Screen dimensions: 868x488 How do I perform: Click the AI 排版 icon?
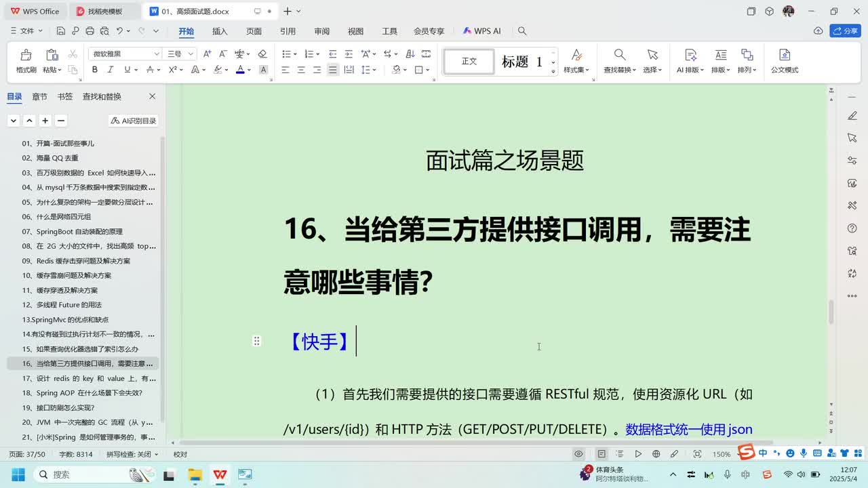click(x=690, y=55)
